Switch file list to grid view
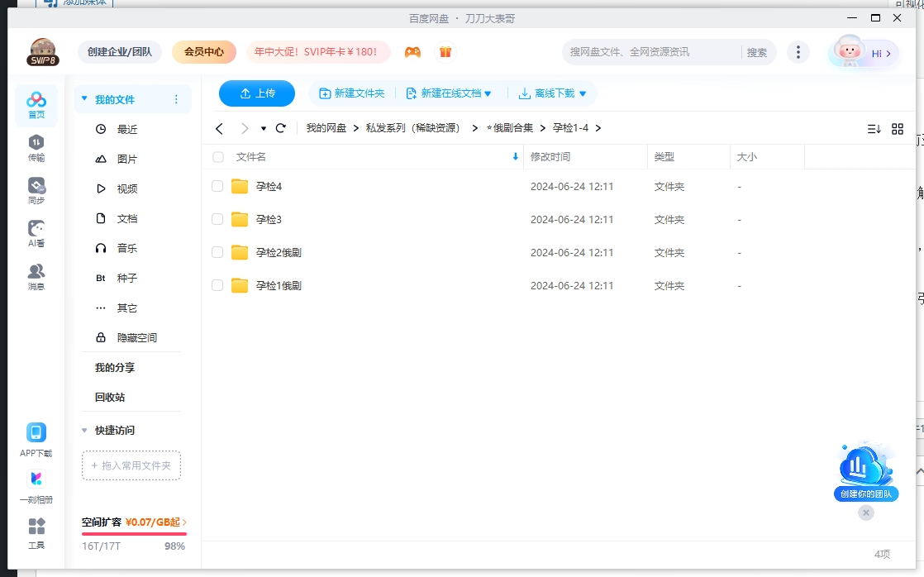Viewport: 924px width, 577px height. [898, 128]
